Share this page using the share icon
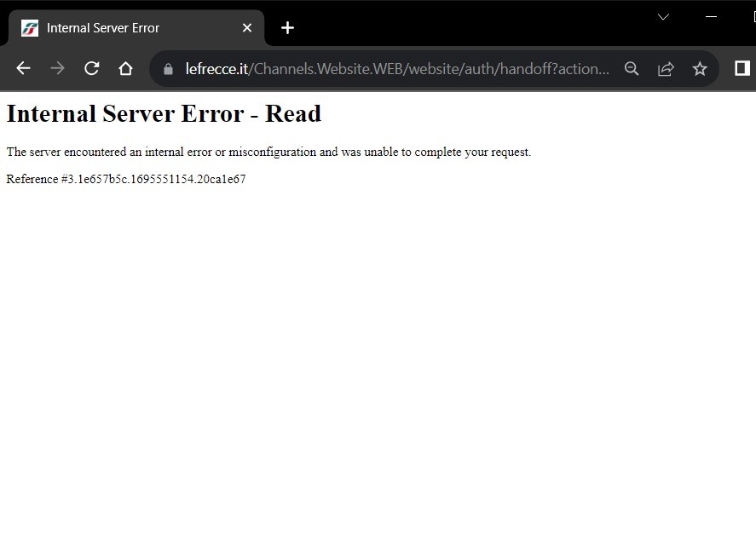The height and width of the screenshot is (535, 756). coord(666,69)
